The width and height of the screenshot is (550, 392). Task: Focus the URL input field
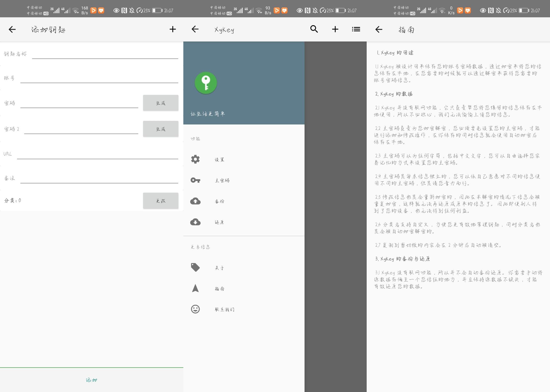[x=97, y=154]
